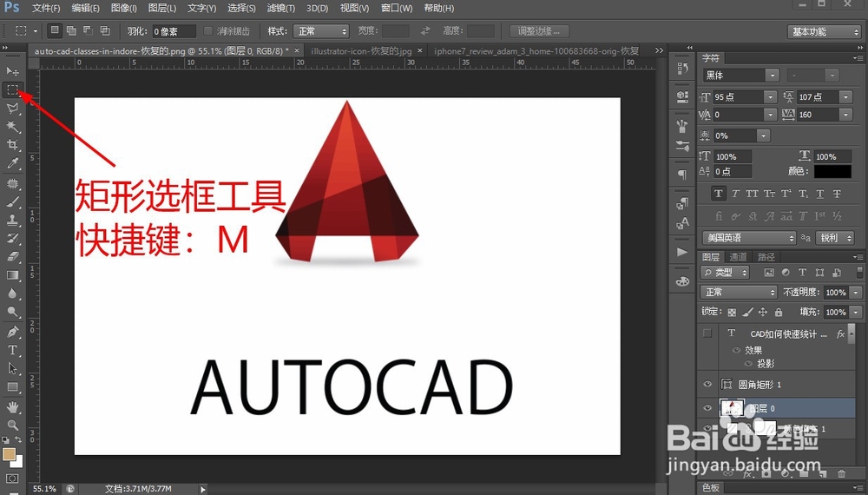Toggle All Caps text style
This screenshot has width=868, height=495.
pos(752,194)
